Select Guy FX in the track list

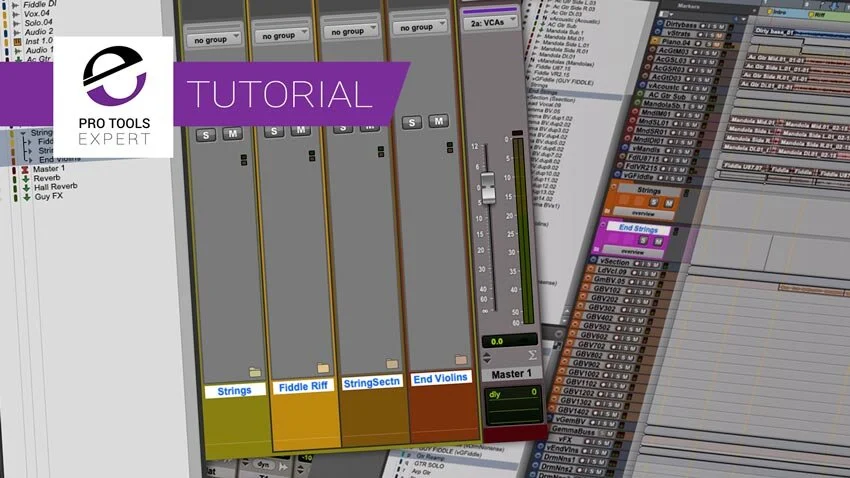(49, 196)
